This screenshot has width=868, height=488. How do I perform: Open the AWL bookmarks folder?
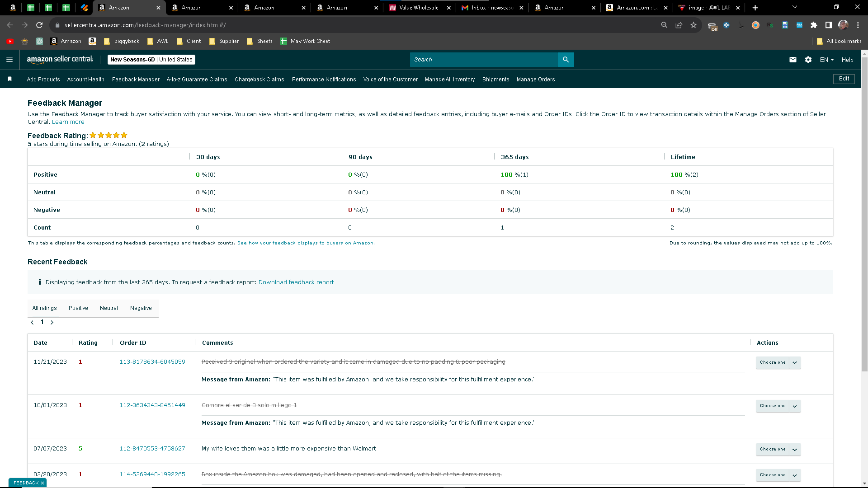tap(158, 41)
